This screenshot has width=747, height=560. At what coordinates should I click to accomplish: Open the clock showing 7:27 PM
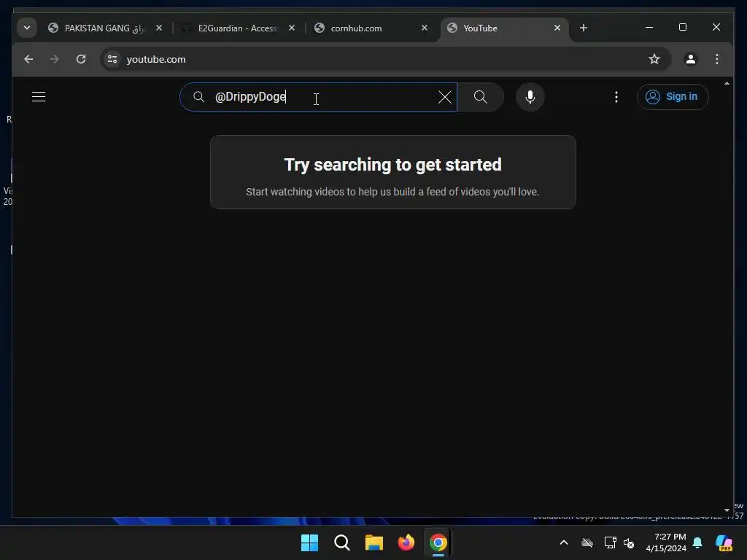(x=666, y=542)
